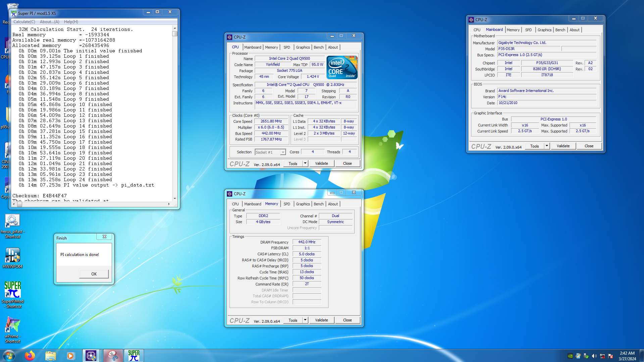This screenshot has width=644, height=362.
Task: Click the CPU-Z icon in the Memory window's title bar
Action: (x=230, y=194)
